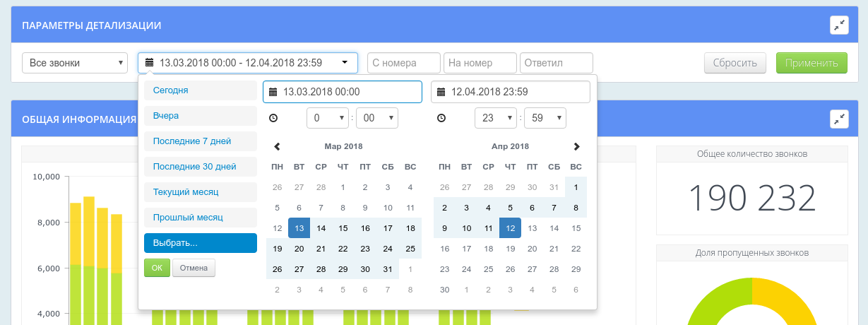Click clock icon beside start time
Viewport: 868px width, 325px height.
tap(273, 118)
